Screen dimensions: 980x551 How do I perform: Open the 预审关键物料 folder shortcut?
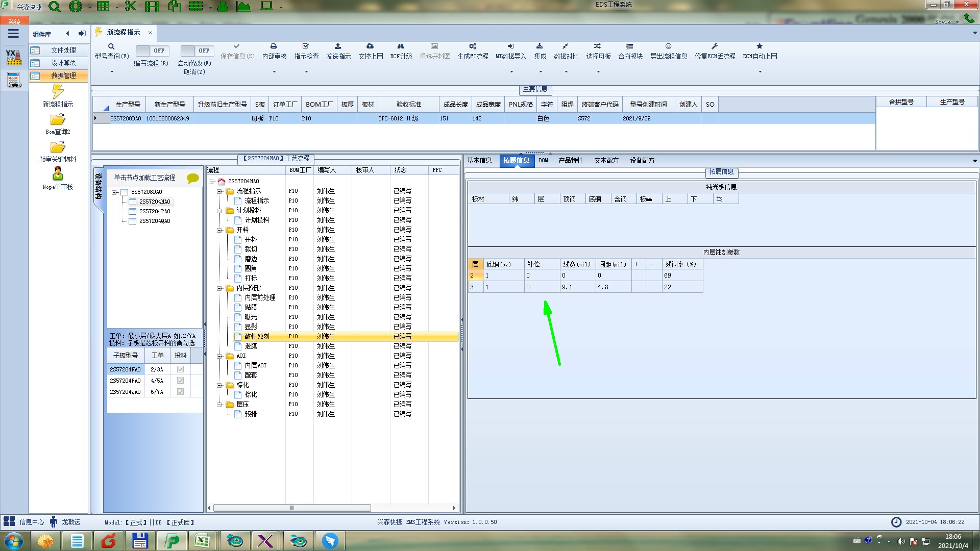(x=58, y=152)
